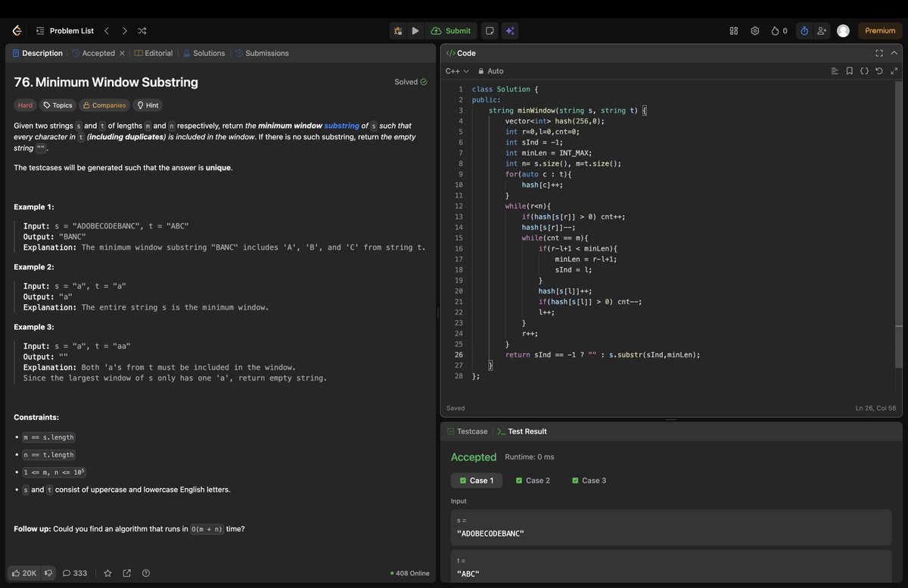Image resolution: width=908 pixels, height=588 pixels.
Task: View the streak flame counter
Action: pyautogui.click(x=779, y=31)
